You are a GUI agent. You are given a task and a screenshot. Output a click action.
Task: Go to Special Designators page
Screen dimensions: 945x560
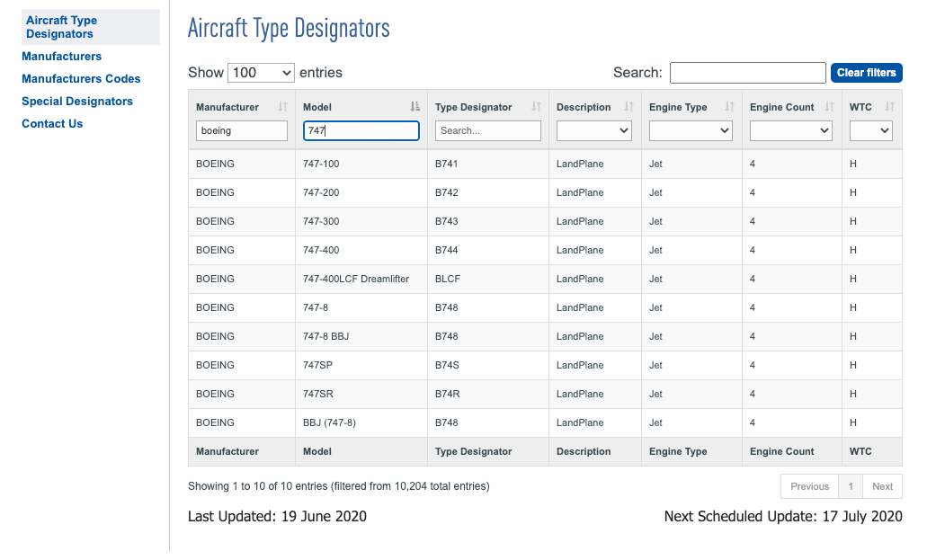click(77, 102)
